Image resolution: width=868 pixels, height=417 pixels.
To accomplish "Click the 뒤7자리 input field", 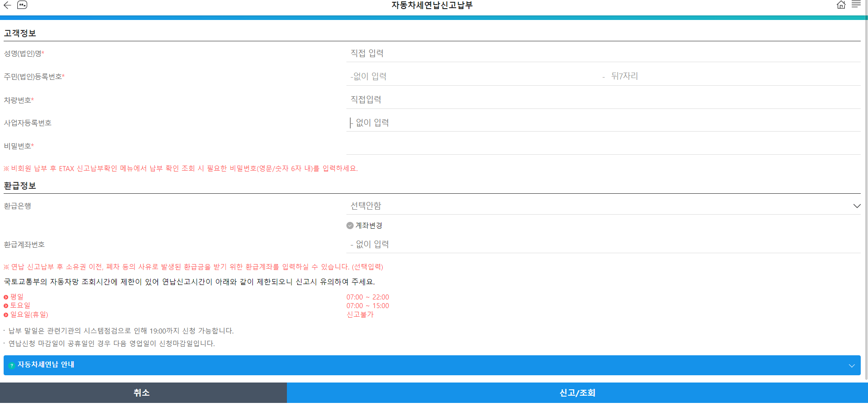I will (x=734, y=76).
